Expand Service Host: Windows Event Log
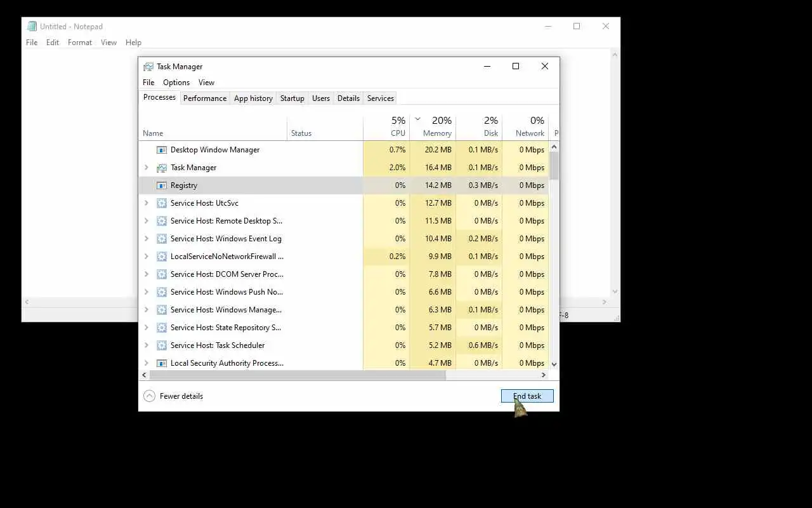This screenshot has width=812, height=508. coord(147,239)
